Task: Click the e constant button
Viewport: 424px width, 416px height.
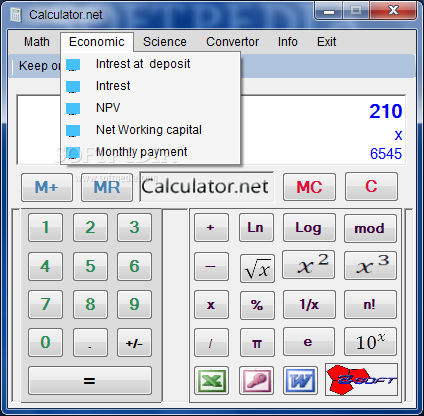Action: [308, 341]
